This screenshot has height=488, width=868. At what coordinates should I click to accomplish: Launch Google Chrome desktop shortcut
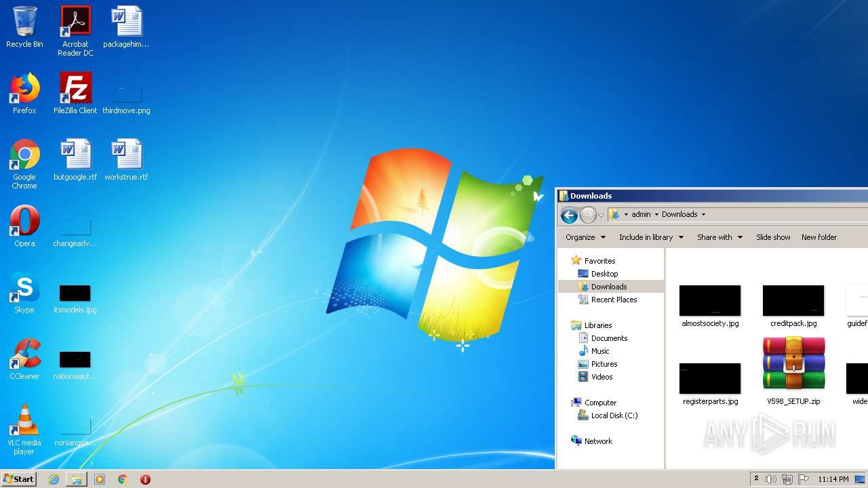pyautogui.click(x=24, y=164)
